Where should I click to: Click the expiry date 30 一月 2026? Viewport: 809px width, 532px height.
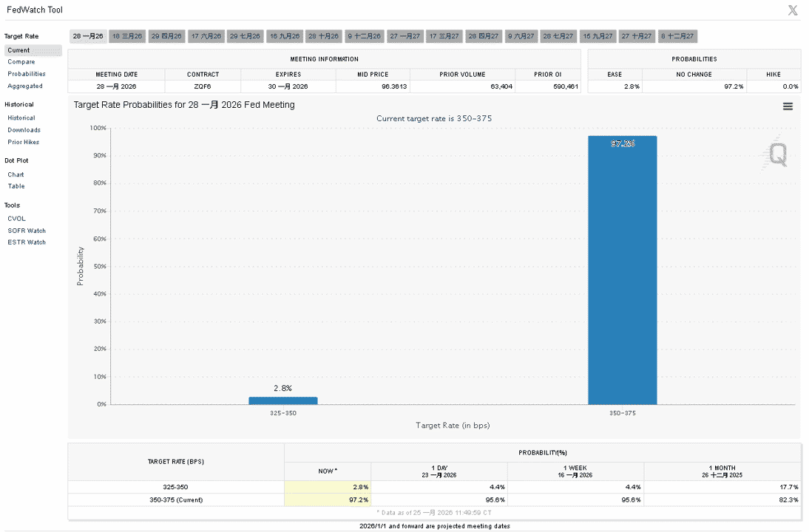pyautogui.click(x=288, y=86)
